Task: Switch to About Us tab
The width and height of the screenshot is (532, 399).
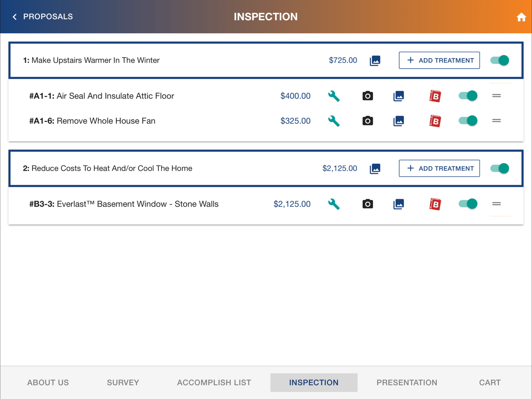Action: click(x=48, y=382)
